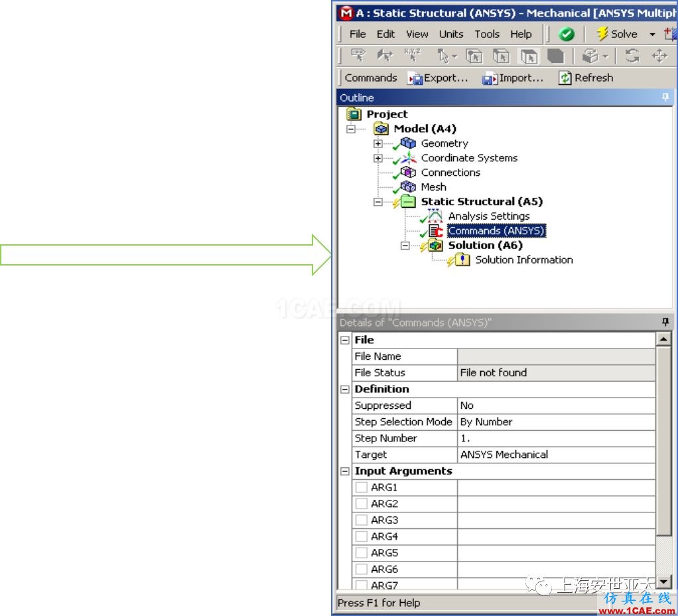
Task: Click the Analysis Settings icon
Action: [435, 216]
